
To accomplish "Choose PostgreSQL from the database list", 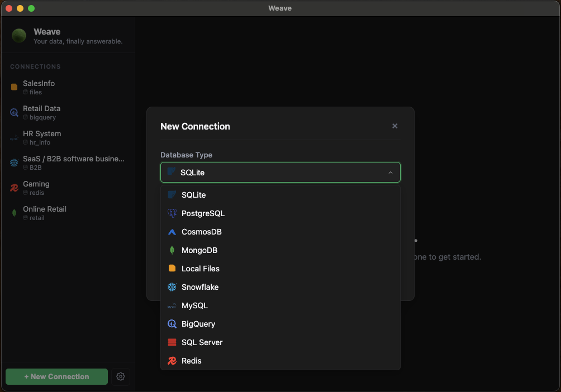I will [x=280, y=213].
